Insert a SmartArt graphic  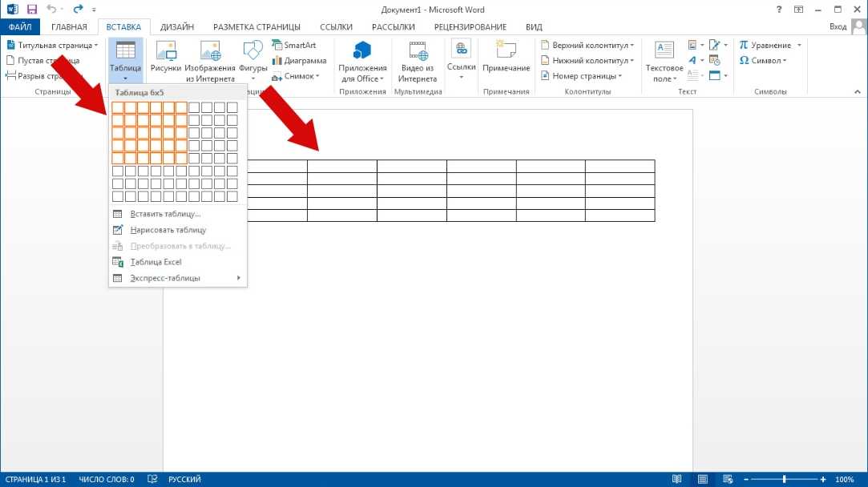[294, 45]
